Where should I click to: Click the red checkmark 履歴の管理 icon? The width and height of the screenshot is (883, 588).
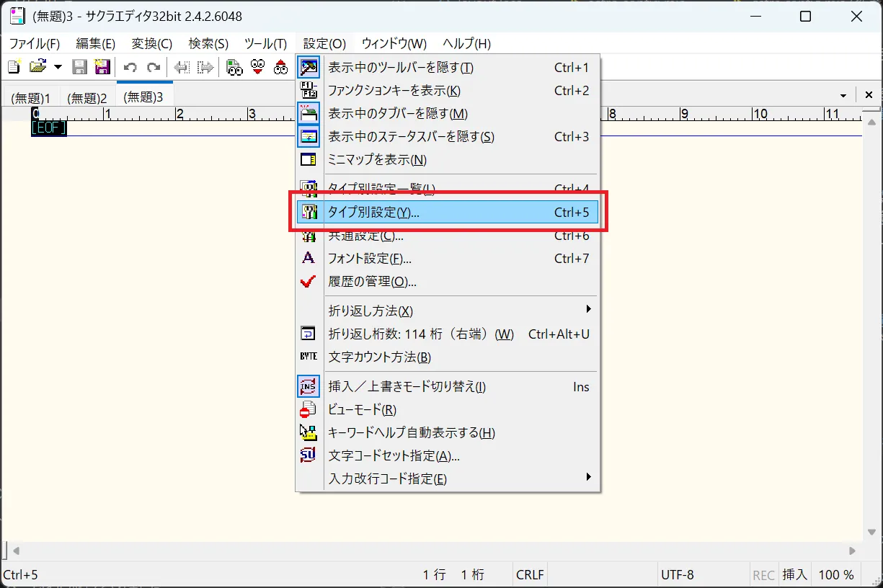coord(309,282)
